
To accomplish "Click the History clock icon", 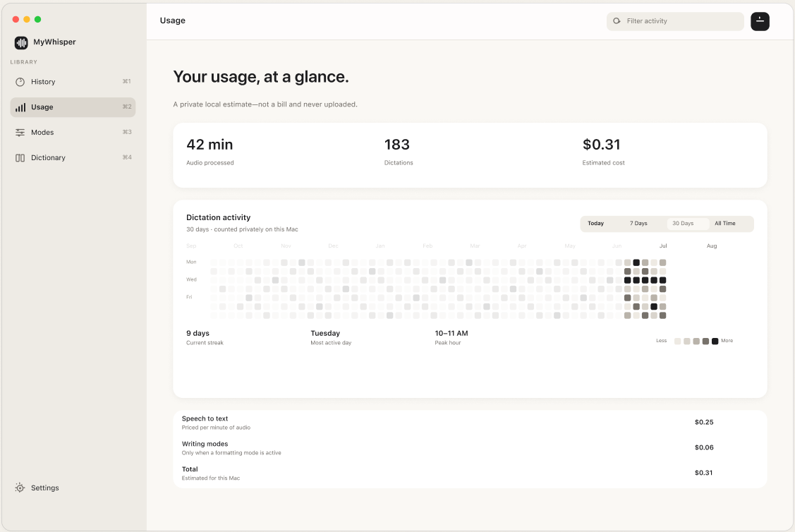I will [x=20, y=82].
